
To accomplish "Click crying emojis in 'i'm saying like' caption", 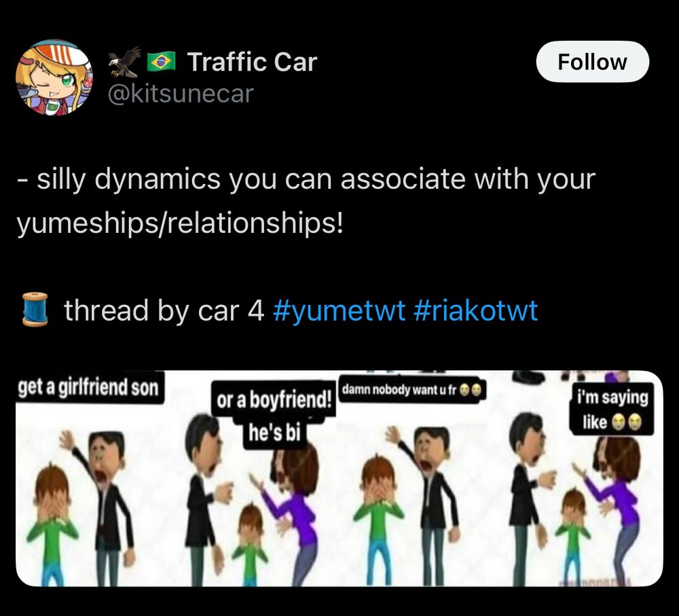I will tap(626, 422).
